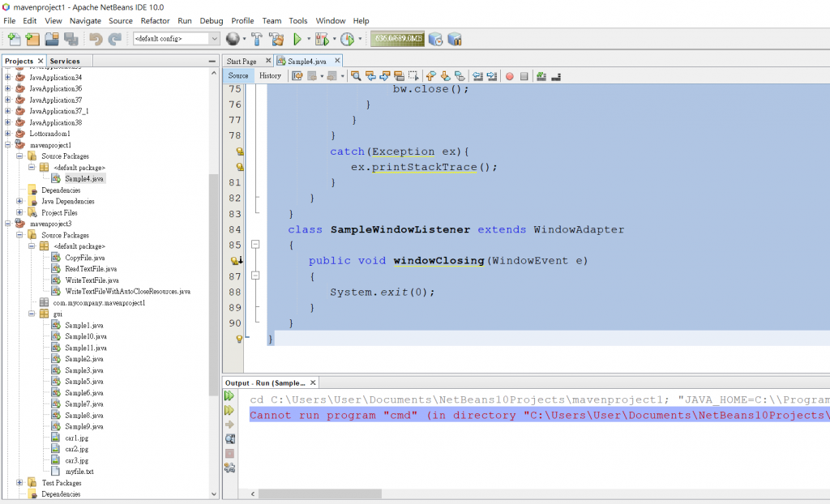This screenshot has height=504, width=830.
Task: Open the Debug Project dropdown arrow
Action: 334,39
